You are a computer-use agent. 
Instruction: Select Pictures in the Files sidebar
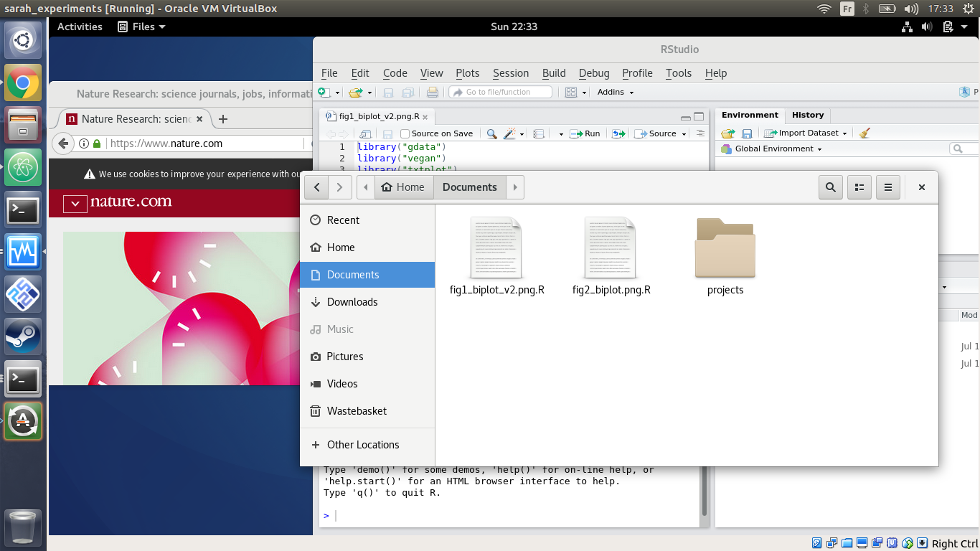pyautogui.click(x=367, y=357)
